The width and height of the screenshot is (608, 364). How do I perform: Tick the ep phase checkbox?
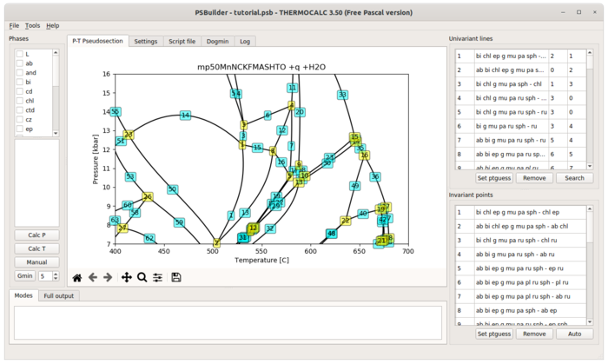point(20,129)
